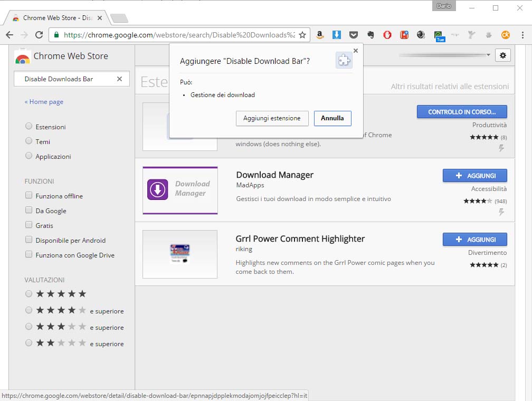This screenshot has height=401, width=532.
Task: Bookmark this page with the star icon
Action: 302,35
